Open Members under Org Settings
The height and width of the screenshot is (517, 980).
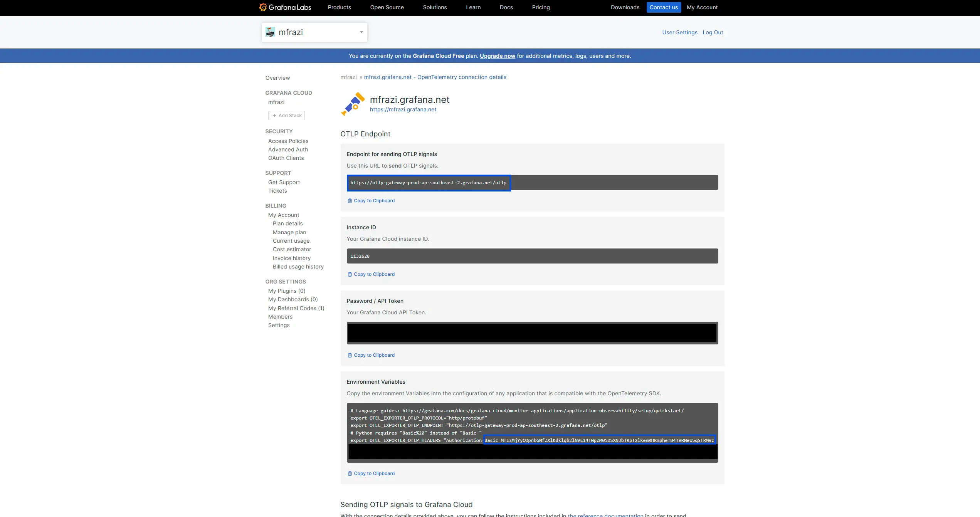280,317
